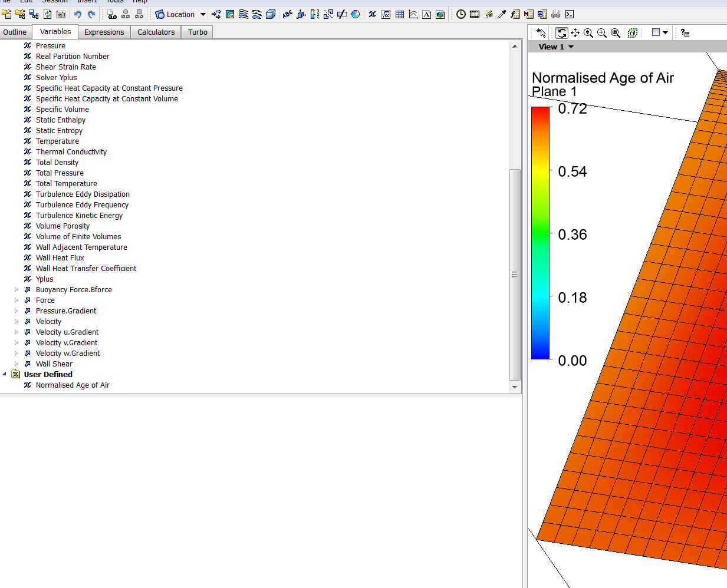This screenshot has width=727, height=588.
Task: Insert a Contour plot
Action: [x=230, y=14]
